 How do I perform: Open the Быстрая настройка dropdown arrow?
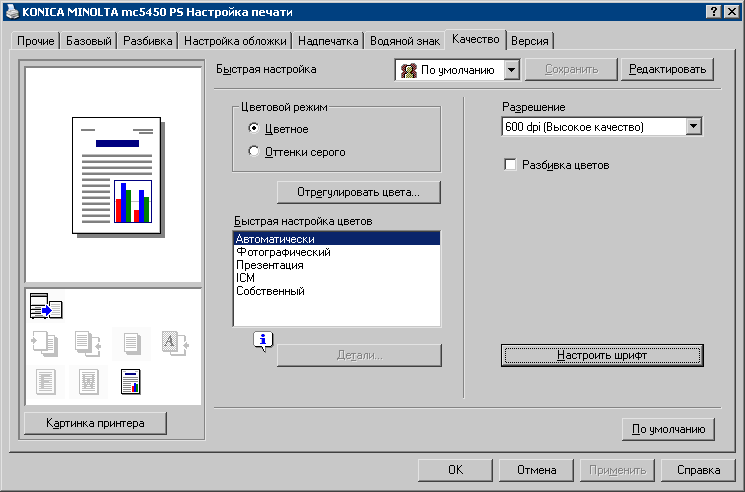tap(511, 70)
